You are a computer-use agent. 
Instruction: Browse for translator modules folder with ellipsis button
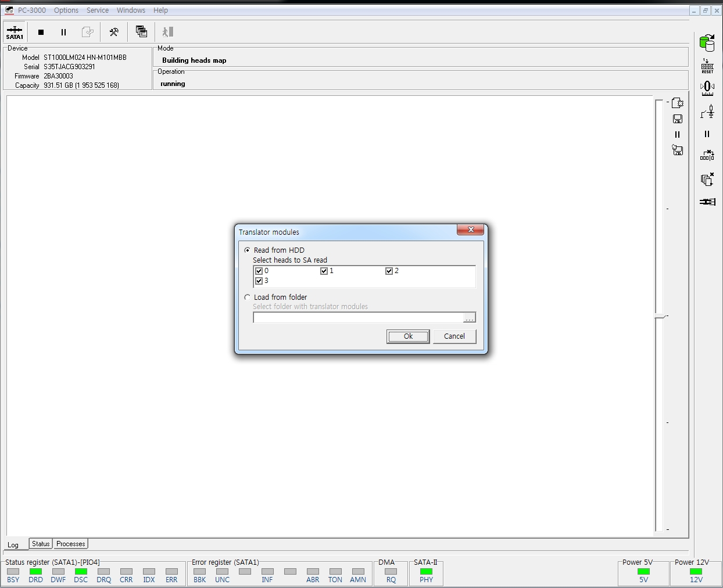[470, 317]
